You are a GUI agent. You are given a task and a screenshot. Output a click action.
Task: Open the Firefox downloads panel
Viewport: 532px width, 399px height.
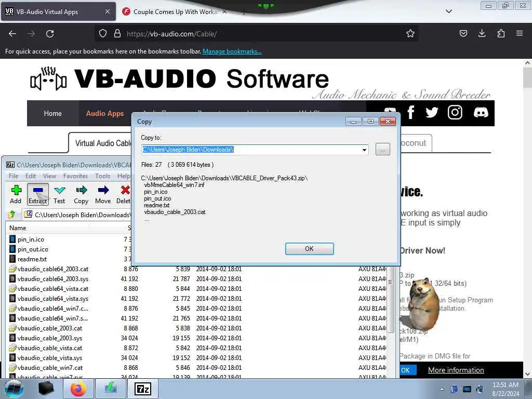tap(482, 33)
